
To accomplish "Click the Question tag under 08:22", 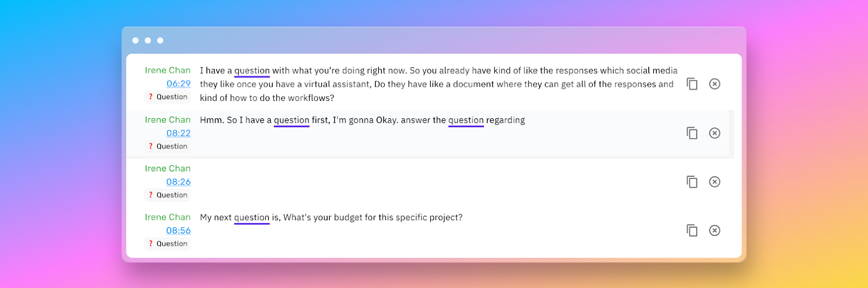I will (x=168, y=146).
